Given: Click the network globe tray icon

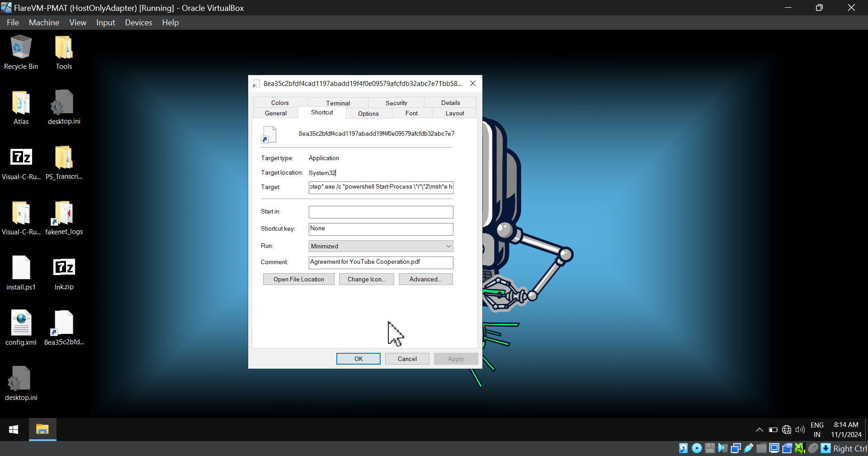Looking at the screenshot, I should click(787, 430).
